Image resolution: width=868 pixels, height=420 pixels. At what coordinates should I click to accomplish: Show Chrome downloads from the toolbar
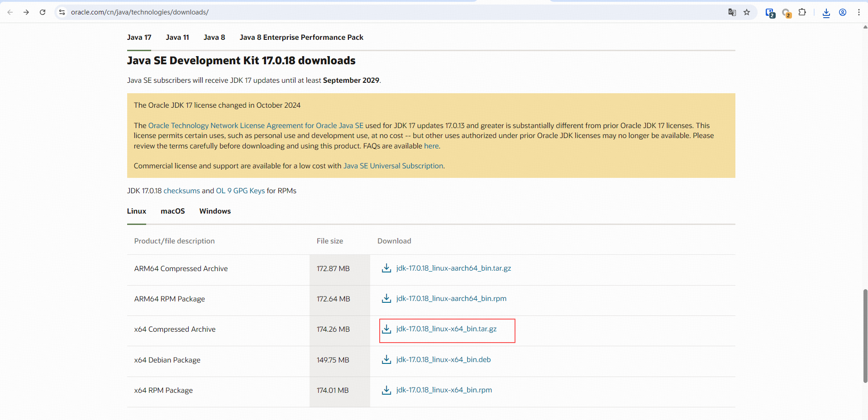[x=826, y=13]
